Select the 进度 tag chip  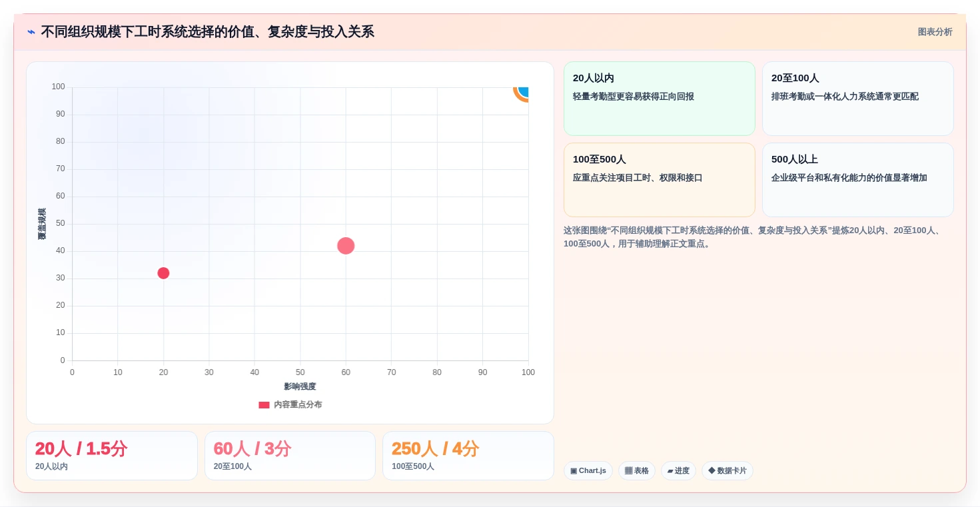tap(678, 471)
